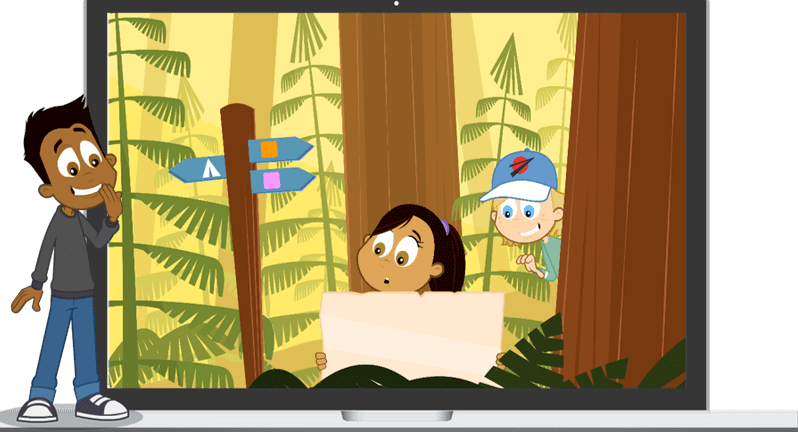Click the white tent icon on the signpost
Viewport: 798px width, 432px height.
210,169
